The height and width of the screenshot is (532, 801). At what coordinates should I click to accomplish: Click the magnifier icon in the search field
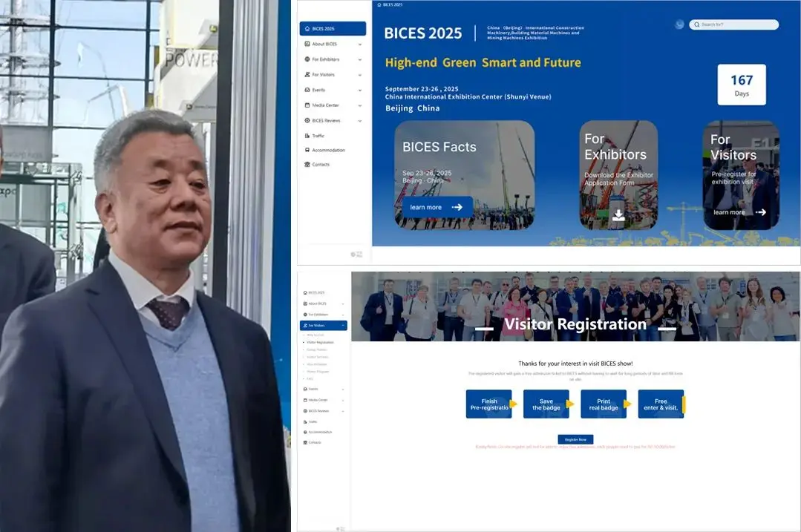[x=696, y=24]
